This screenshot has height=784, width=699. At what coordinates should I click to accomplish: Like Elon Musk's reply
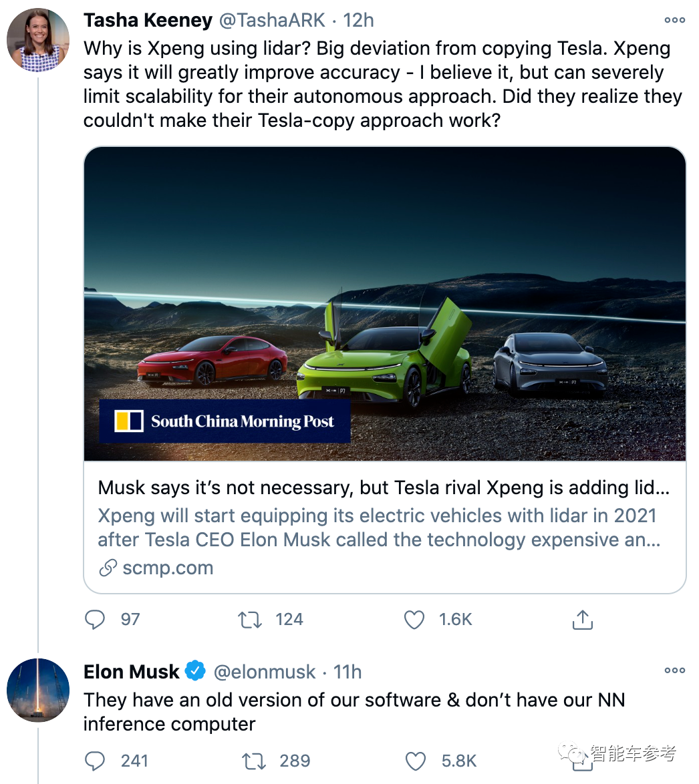click(416, 761)
